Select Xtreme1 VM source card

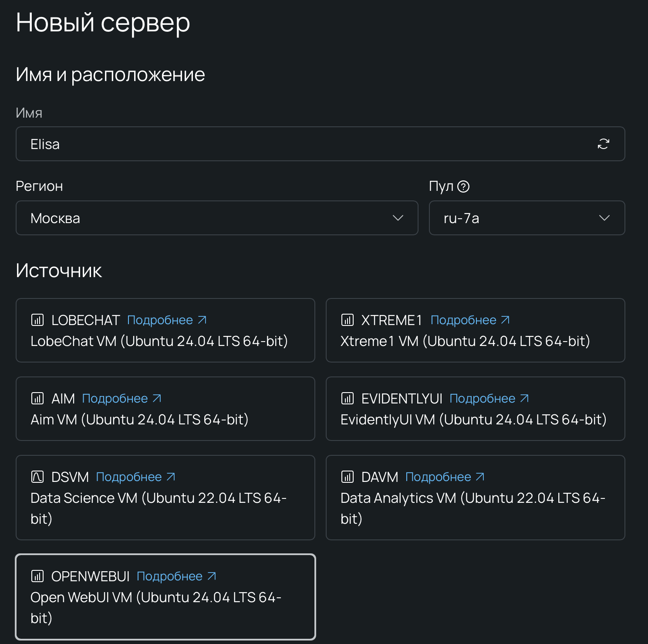[476, 330]
